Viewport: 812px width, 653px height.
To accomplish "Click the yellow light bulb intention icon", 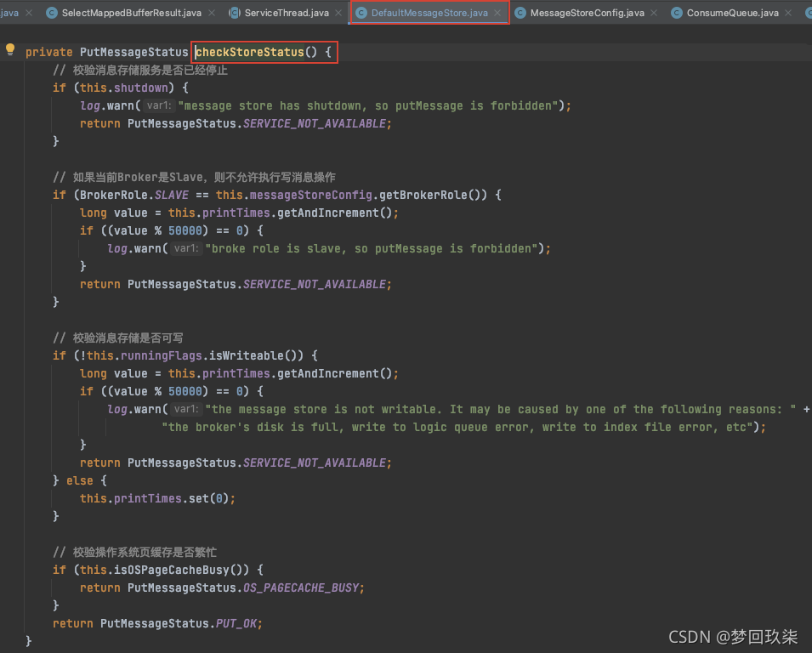I will pos(10,50).
